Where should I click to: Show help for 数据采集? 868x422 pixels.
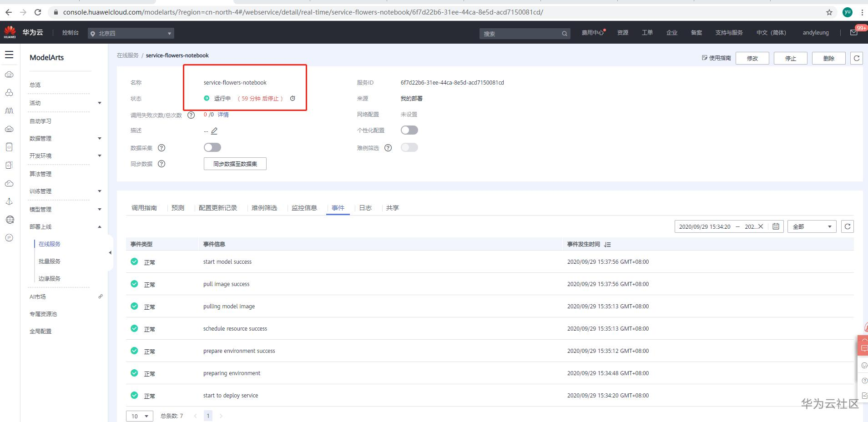161,148
